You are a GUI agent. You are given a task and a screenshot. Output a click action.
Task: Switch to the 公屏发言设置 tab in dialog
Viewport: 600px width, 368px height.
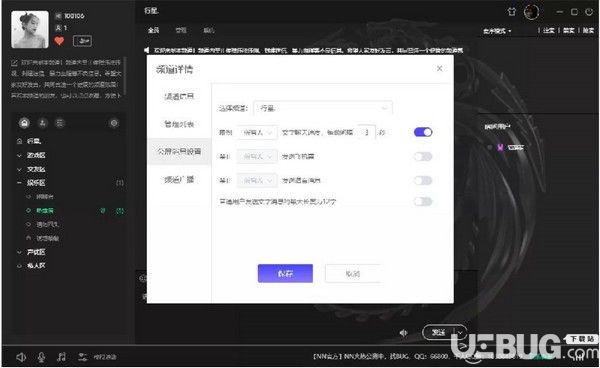pyautogui.click(x=179, y=151)
